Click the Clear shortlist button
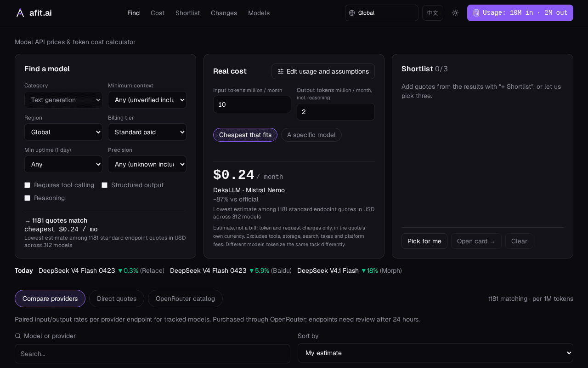 click(519, 241)
